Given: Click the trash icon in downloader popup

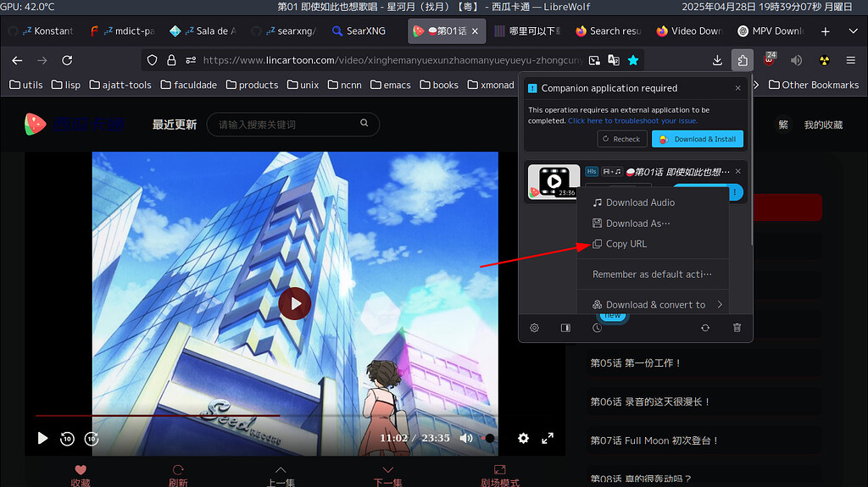Looking at the screenshot, I should [x=737, y=328].
